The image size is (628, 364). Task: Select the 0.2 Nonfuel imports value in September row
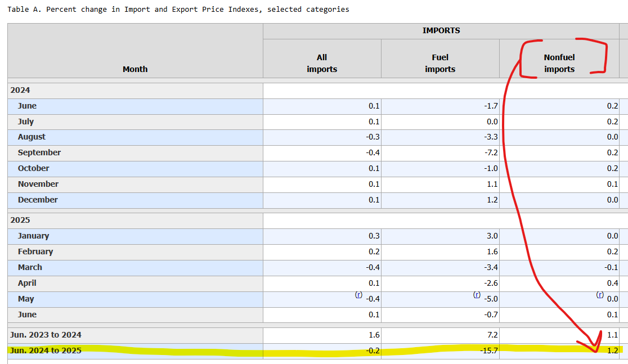click(x=612, y=152)
